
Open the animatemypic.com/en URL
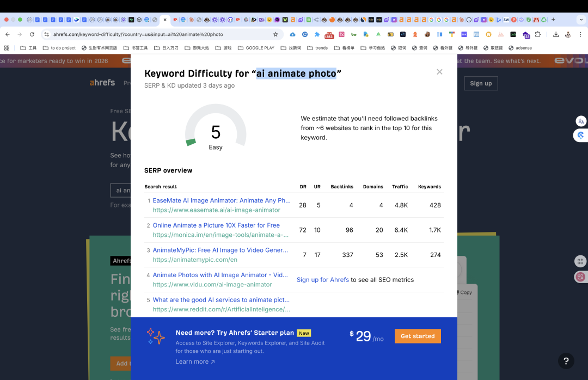(195, 260)
